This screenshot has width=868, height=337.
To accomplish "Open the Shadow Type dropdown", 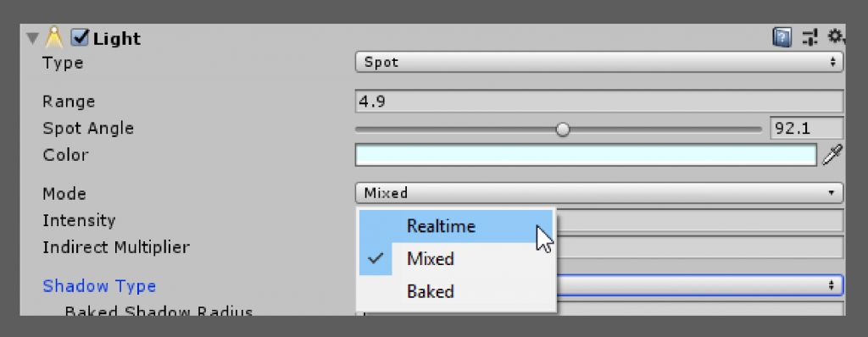I will click(699, 285).
